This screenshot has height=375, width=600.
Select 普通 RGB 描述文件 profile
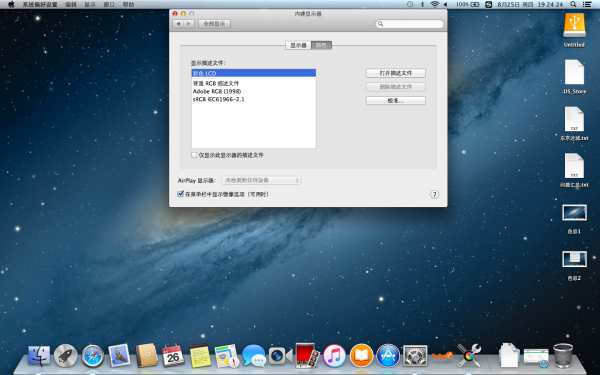pos(254,83)
